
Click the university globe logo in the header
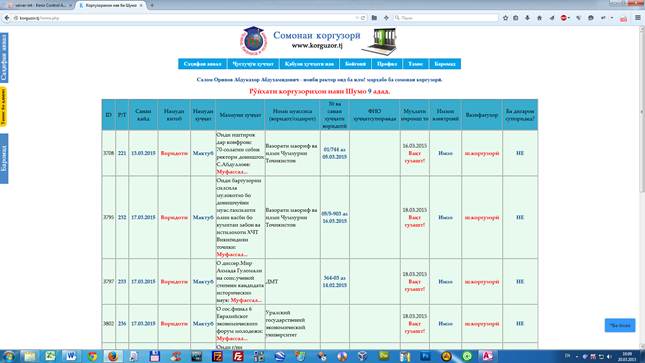click(253, 41)
